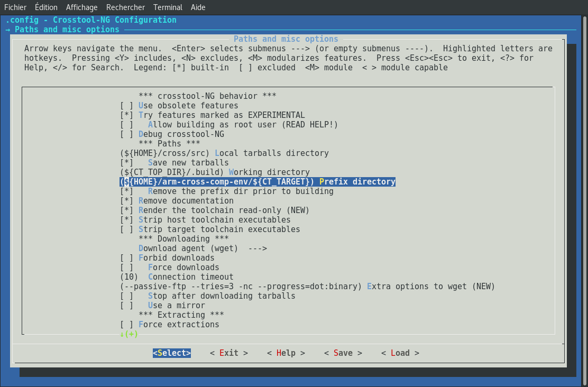Click the .config - Crosstool-NG Configuration title

[x=91, y=20]
